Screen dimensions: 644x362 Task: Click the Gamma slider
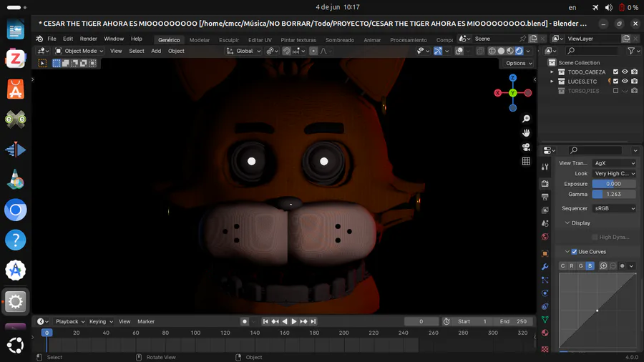point(614,194)
